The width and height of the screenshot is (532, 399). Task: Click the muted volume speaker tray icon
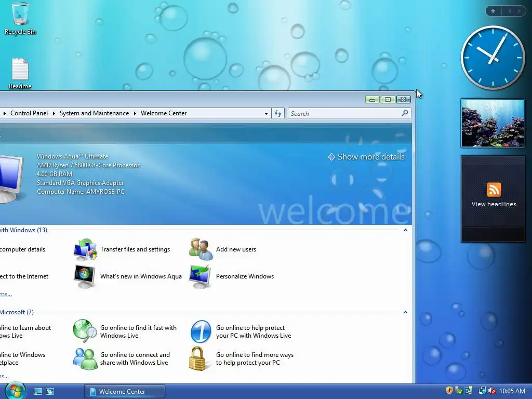click(491, 391)
